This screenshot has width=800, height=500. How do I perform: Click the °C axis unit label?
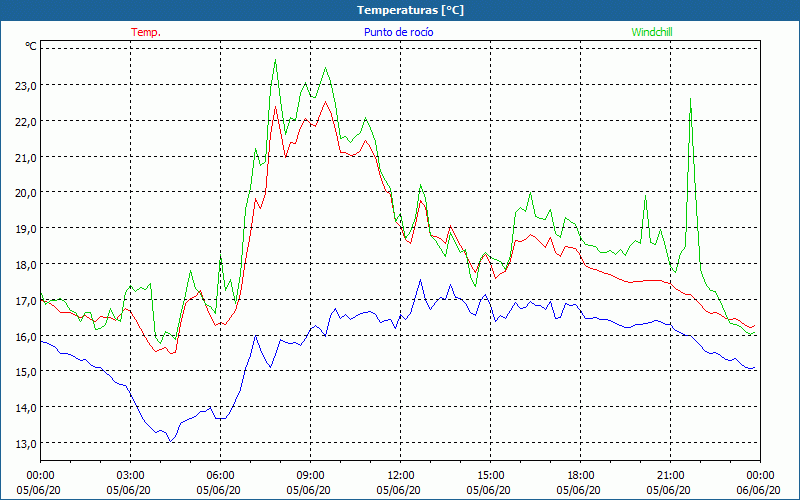tap(31, 46)
